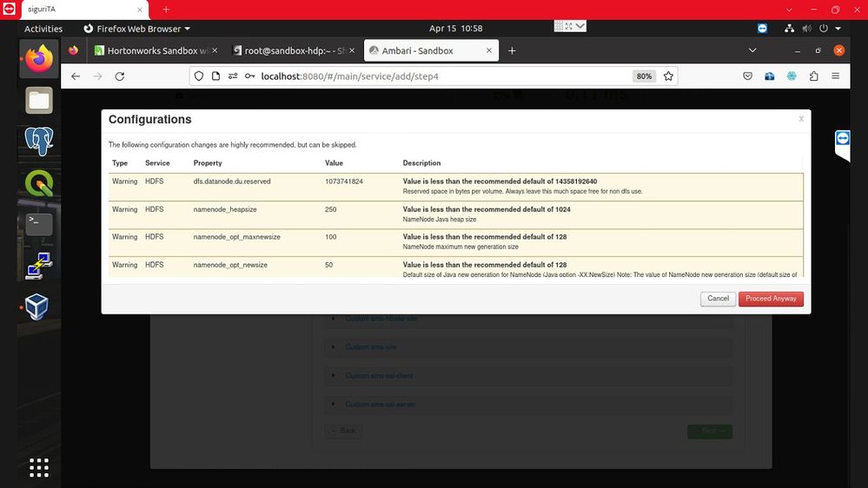Viewport: 868px width, 488px height.
Task: Click the saved password key icon
Action: coord(250,76)
